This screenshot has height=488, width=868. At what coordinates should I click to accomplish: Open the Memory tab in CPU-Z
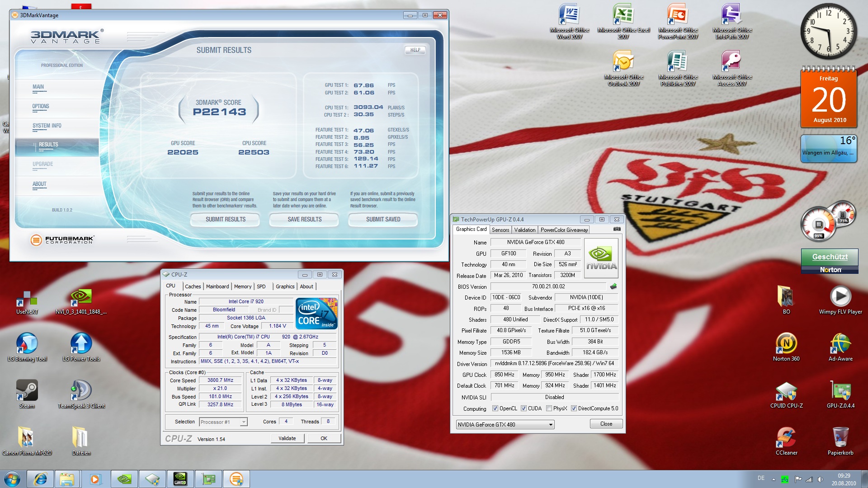coord(243,286)
